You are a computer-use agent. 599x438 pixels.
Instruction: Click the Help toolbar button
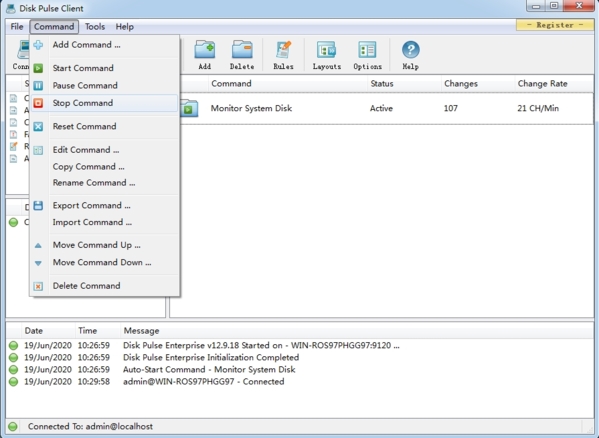pyautogui.click(x=411, y=55)
